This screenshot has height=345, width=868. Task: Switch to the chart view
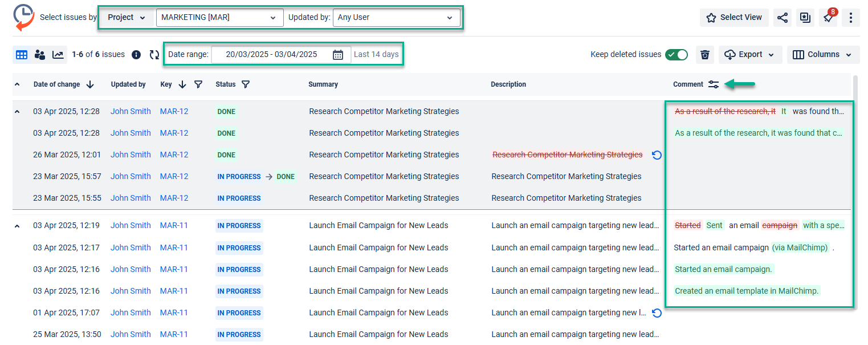click(58, 55)
